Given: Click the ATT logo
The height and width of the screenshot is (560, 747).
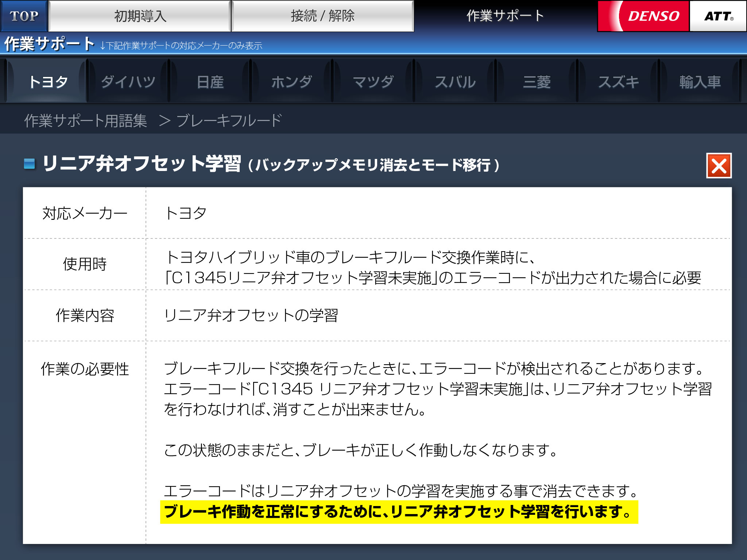Looking at the screenshot, I should (x=718, y=16).
